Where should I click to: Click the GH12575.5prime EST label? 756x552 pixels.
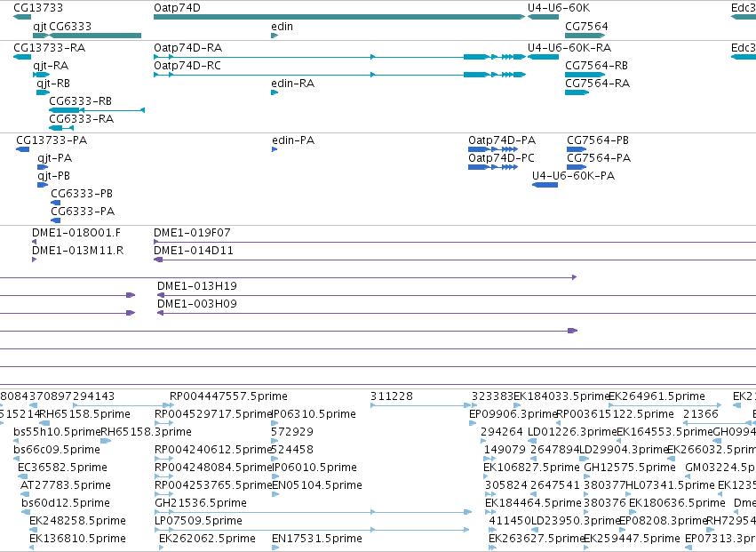(x=630, y=468)
